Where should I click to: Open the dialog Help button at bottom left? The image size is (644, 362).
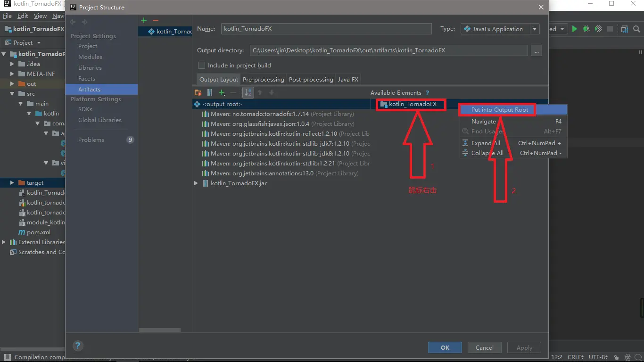coord(78,346)
